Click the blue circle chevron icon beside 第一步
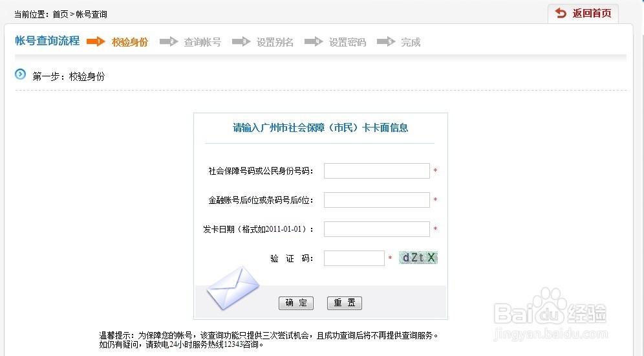 pos(20,74)
